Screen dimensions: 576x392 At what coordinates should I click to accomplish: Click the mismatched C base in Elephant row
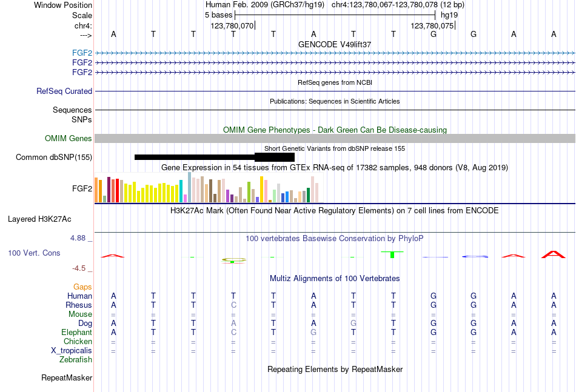point(233,332)
